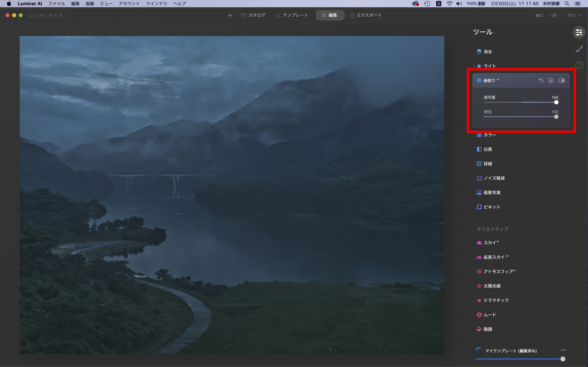Open the mask icon in 緑取り panel
The image size is (588, 367).
tap(551, 81)
